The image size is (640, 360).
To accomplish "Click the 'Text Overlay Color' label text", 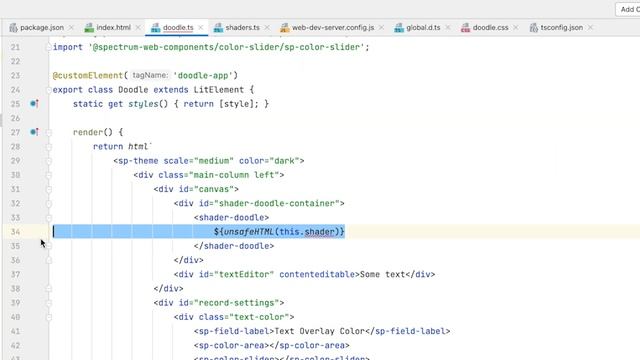I will (319, 331).
